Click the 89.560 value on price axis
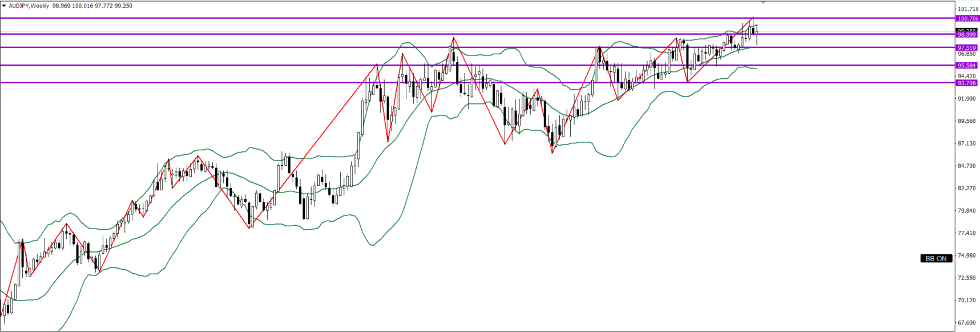Image resolution: width=980 pixels, height=332 pixels. coord(967,121)
